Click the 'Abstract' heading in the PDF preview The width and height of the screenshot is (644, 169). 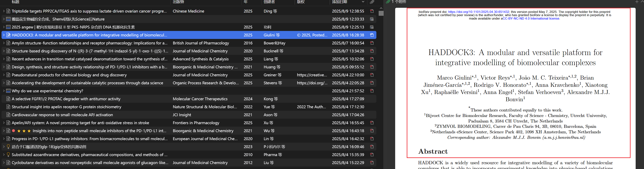pyautogui.click(x=433, y=152)
